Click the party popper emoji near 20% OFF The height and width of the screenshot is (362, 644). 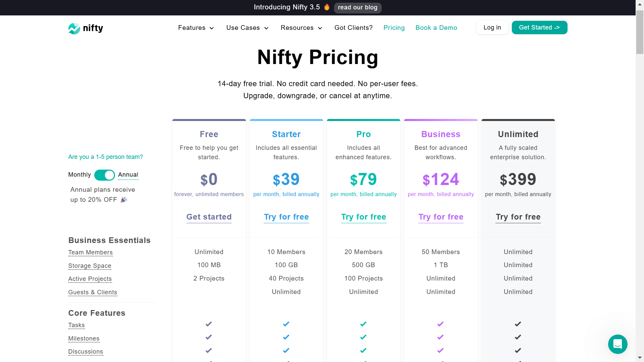point(124,199)
